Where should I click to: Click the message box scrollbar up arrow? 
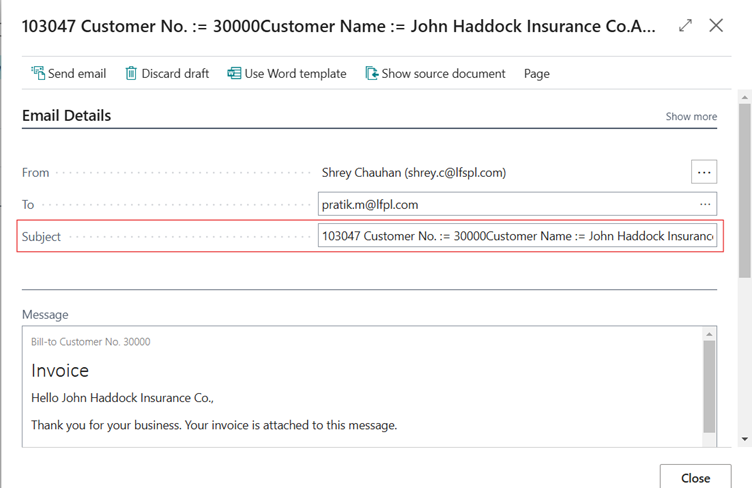pyautogui.click(x=709, y=334)
